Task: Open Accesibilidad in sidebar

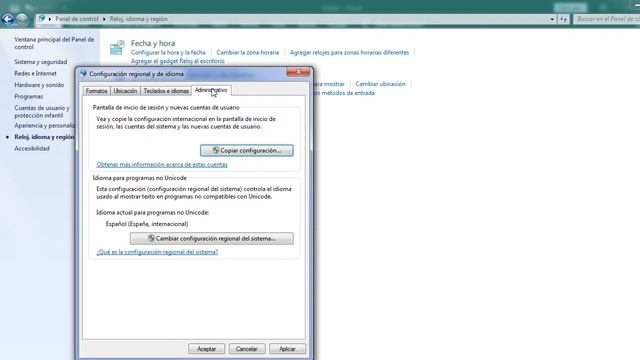Action: pyautogui.click(x=32, y=149)
